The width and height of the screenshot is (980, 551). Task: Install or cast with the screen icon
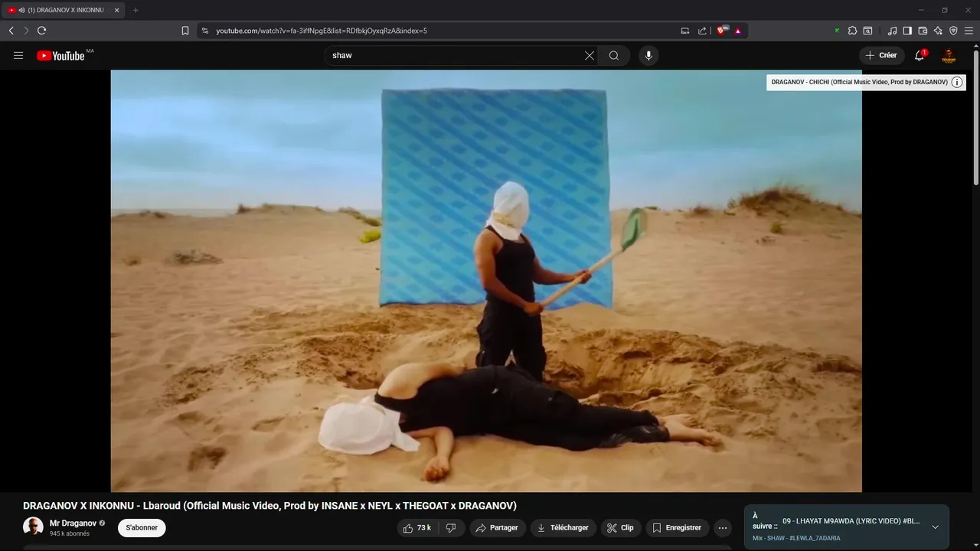click(685, 31)
